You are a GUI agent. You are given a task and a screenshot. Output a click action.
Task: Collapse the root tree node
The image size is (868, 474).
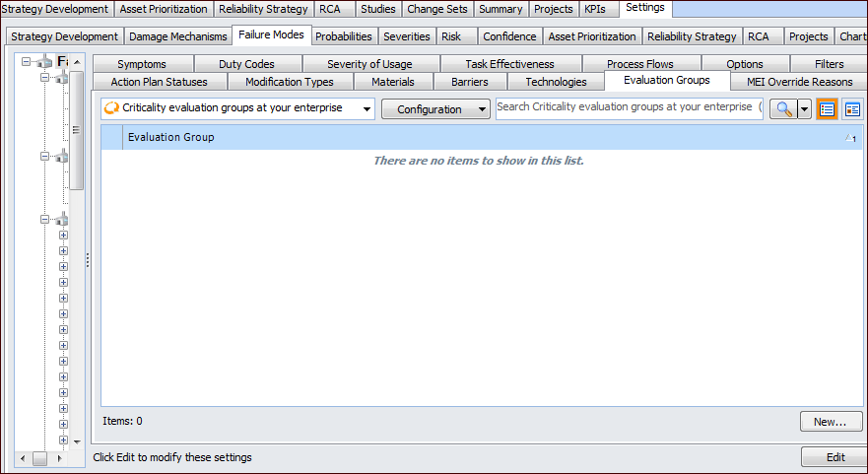click(26, 61)
